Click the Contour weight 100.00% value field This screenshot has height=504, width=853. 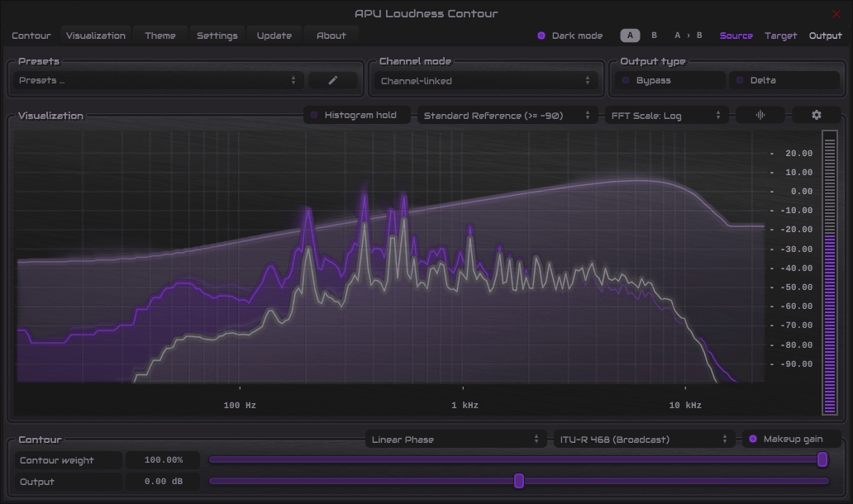[163, 460]
